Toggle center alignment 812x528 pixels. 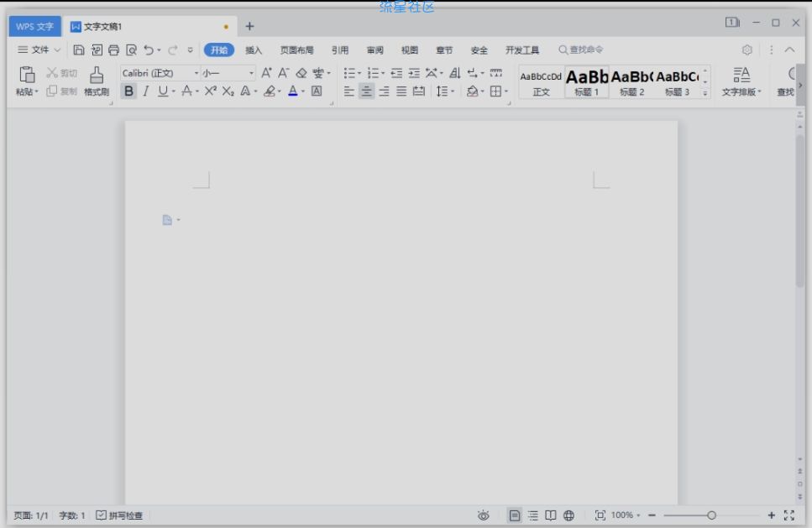[x=366, y=91]
